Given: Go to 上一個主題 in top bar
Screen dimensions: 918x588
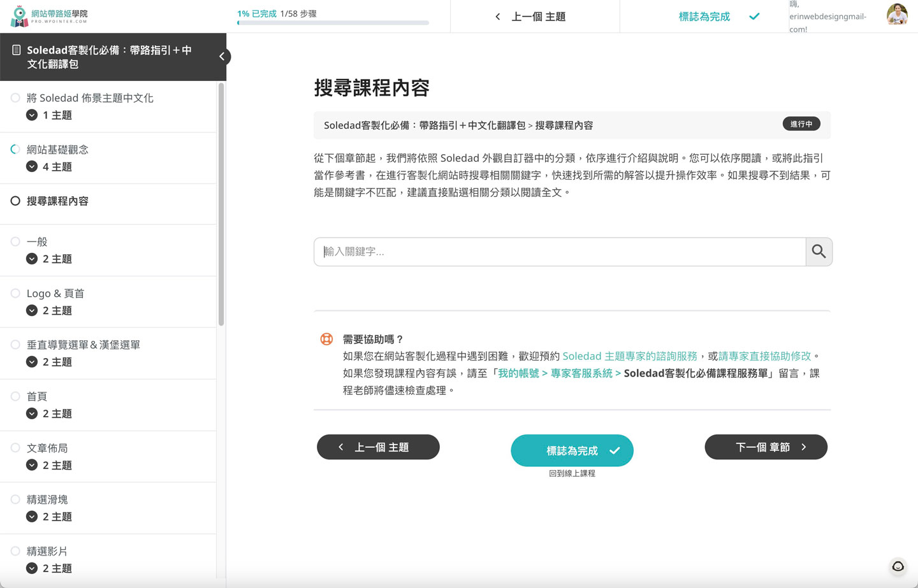Looking at the screenshot, I should (x=538, y=17).
